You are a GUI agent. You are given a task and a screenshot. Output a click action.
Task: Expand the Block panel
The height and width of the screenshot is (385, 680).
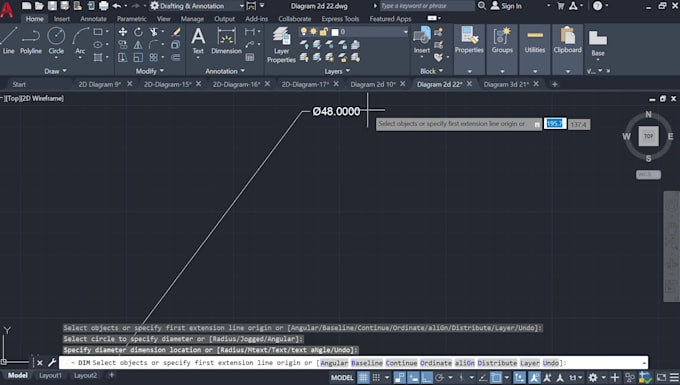pos(432,71)
